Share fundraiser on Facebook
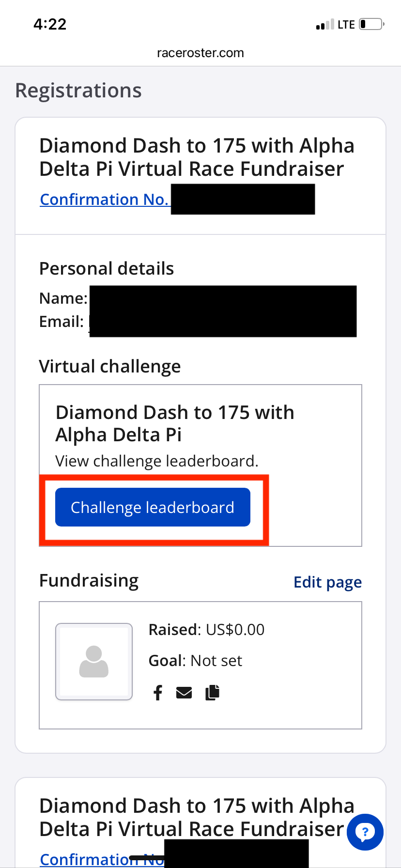Image resolution: width=401 pixels, height=868 pixels. pyautogui.click(x=157, y=693)
